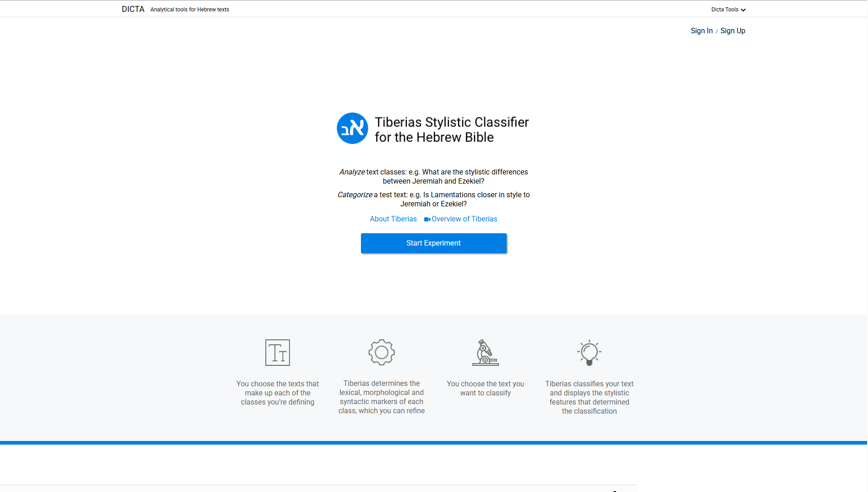Click the Tiberias aleph-bet logo icon
868x492 pixels.
point(352,128)
